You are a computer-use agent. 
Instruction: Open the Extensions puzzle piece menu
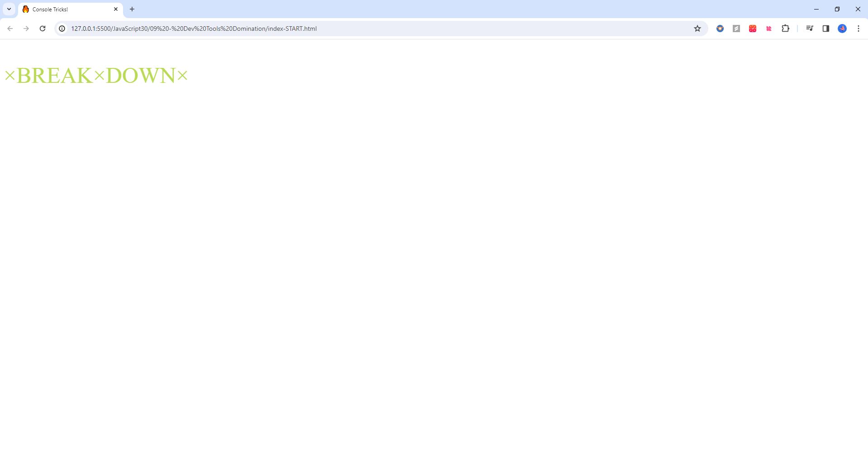(x=785, y=29)
